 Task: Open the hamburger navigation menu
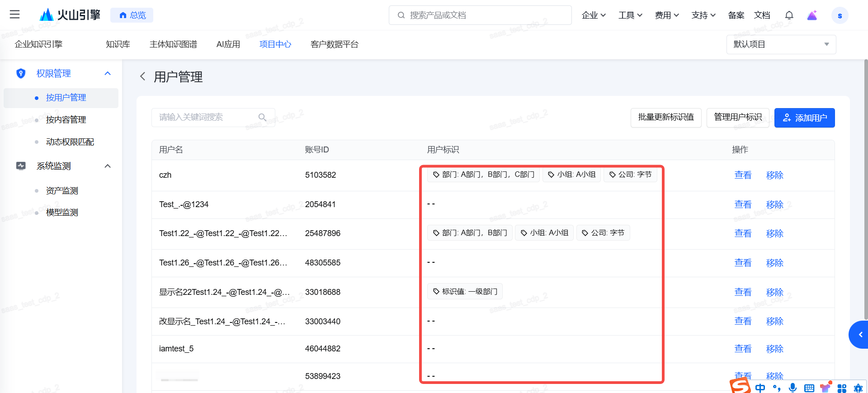click(14, 14)
